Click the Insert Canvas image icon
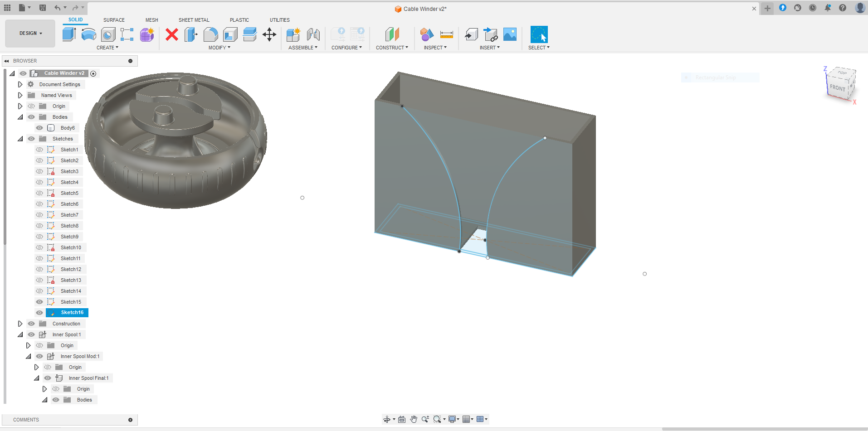 (x=510, y=34)
